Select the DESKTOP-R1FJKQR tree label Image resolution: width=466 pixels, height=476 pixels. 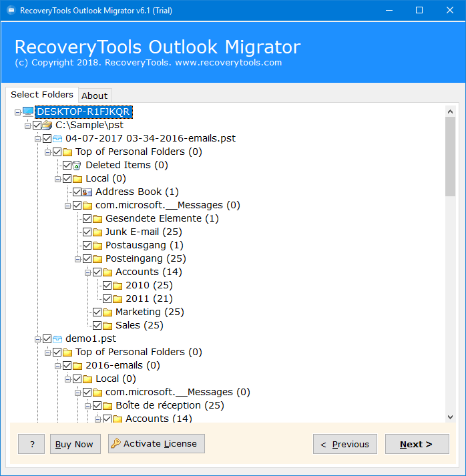83,111
